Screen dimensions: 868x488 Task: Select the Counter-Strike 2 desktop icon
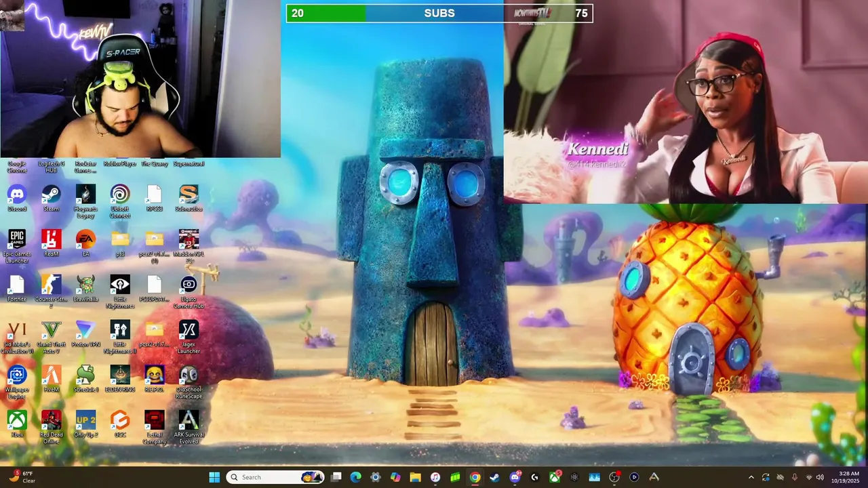point(51,292)
